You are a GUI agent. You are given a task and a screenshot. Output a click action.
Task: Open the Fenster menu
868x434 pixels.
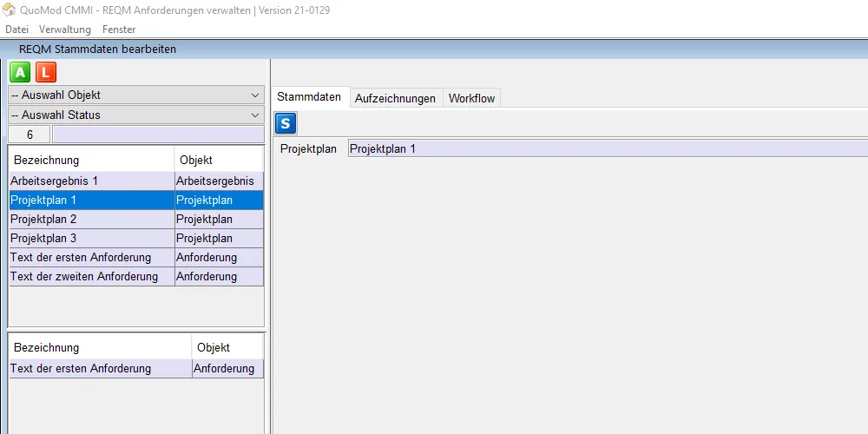[x=119, y=30]
